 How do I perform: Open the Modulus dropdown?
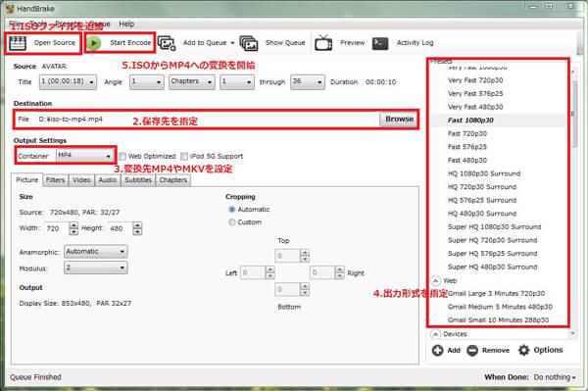(96, 268)
